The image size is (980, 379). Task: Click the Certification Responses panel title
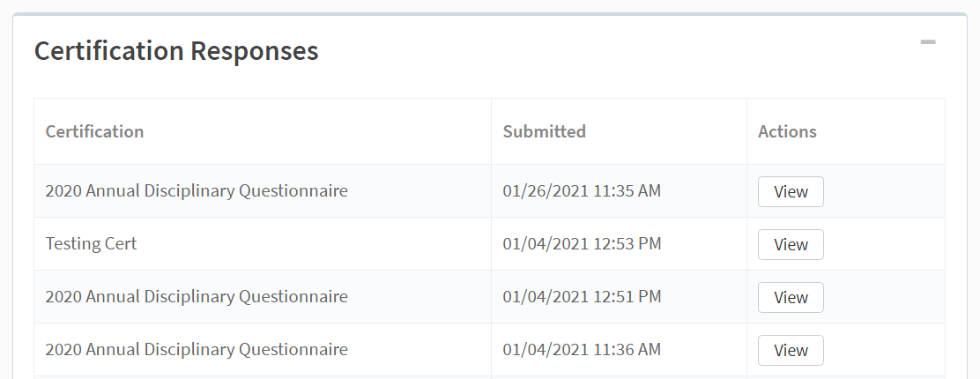(x=176, y=50)
